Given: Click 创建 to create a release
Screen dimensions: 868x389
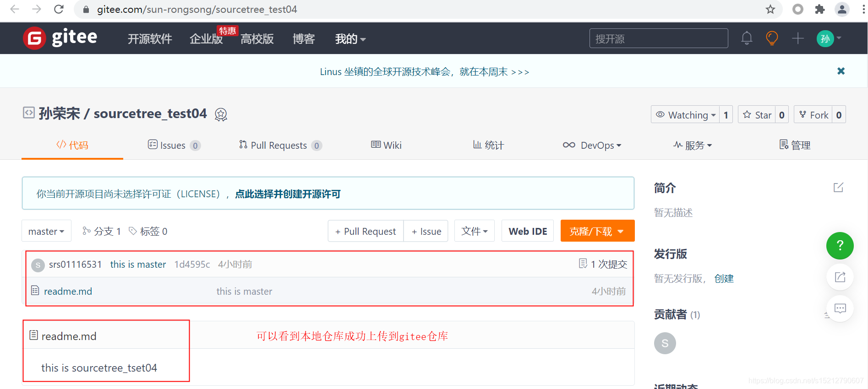Looking at the screenshot, I should coord(724,278).
